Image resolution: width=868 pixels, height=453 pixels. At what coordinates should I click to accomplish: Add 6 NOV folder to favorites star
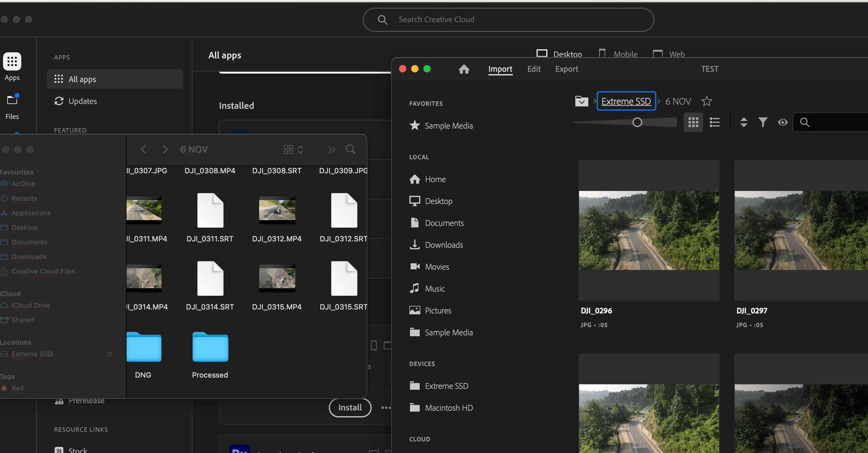[x=706, y=101]
